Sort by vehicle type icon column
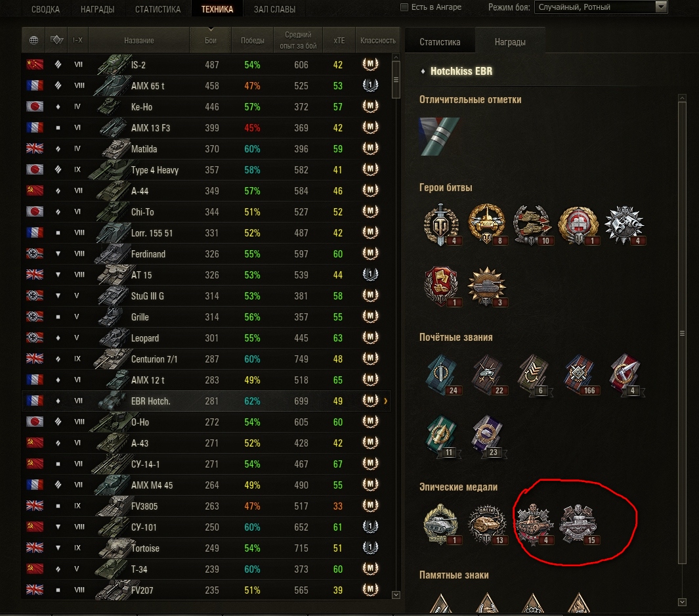This screenshot has height=616, width=699. (x=56, y=40)
